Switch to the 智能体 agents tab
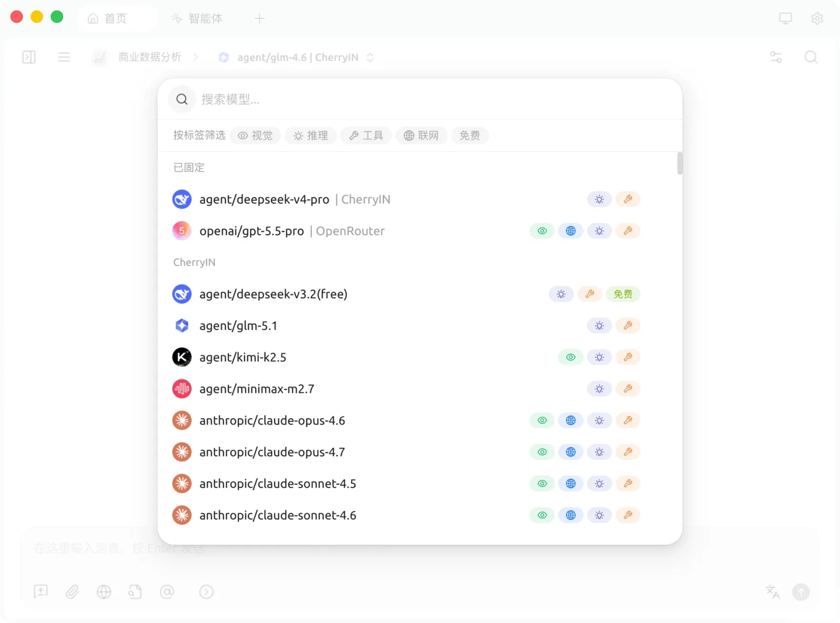The width and height of the screenshot is (840, 623). (x=197, y=18)
